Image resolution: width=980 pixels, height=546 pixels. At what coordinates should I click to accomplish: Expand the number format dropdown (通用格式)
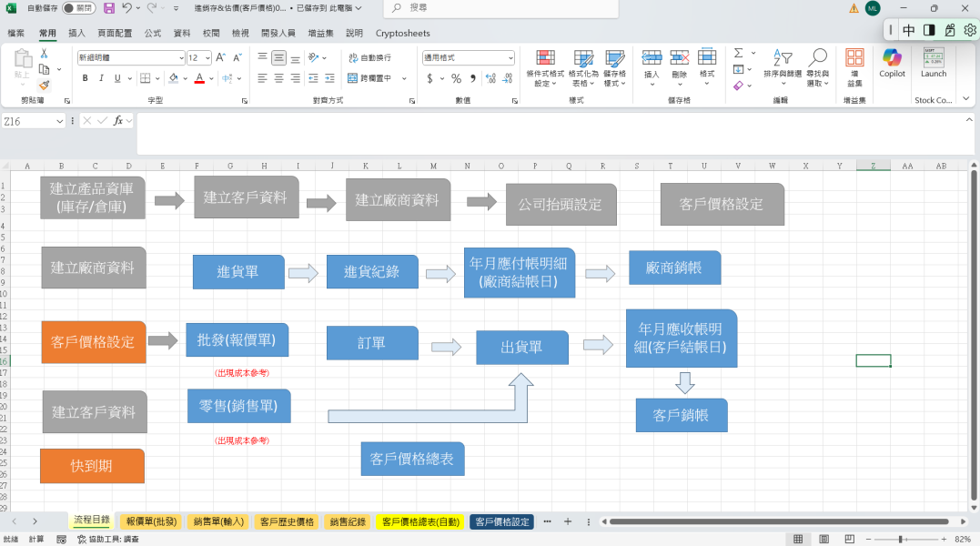(510, 57)
